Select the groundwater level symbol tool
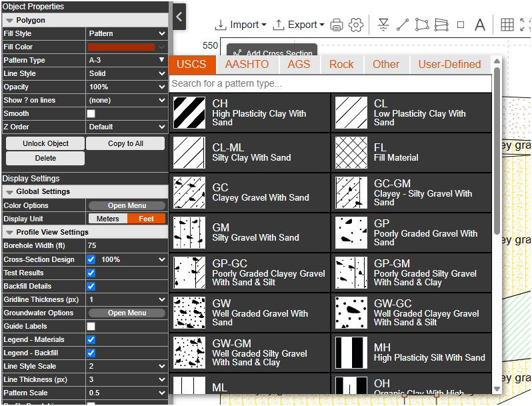The width and height of the screenshot is (532, 406). click(x=383, y=25)
